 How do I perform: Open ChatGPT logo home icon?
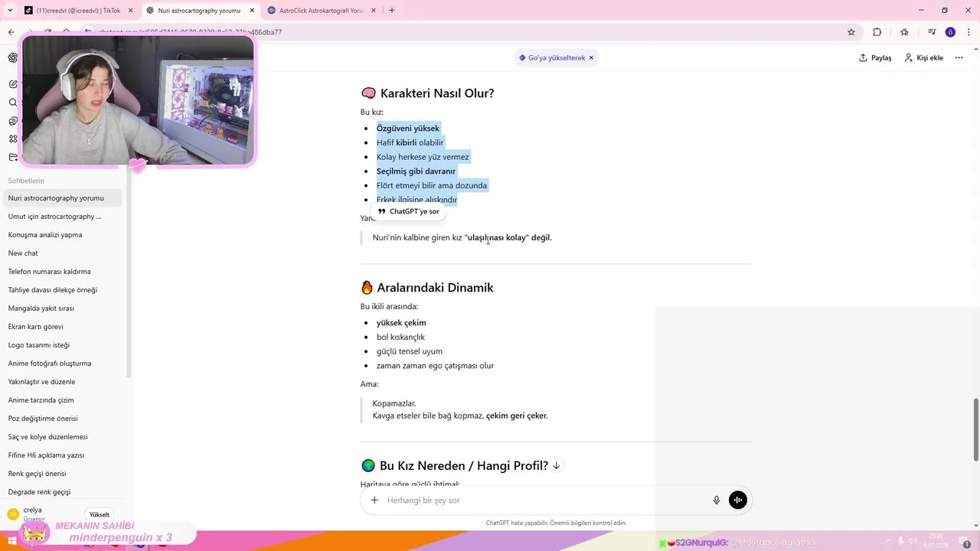[13, 58]
